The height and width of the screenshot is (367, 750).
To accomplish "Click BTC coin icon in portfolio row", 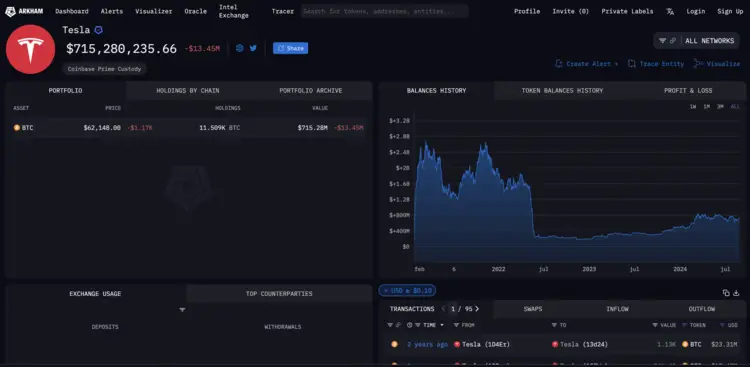I will point(17,128).
